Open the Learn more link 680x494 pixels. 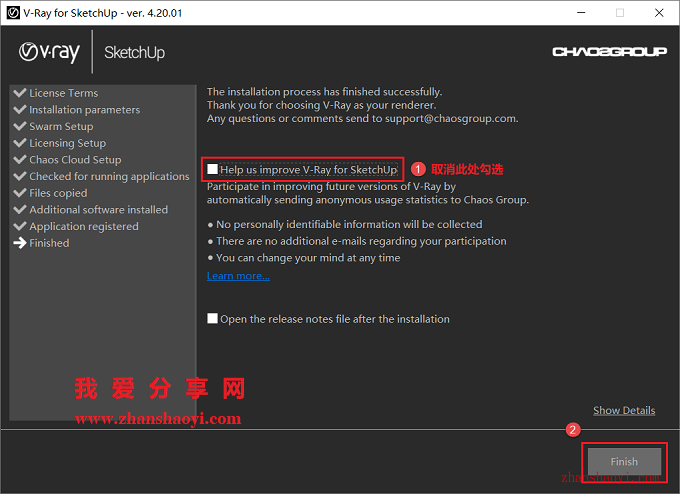(238, 276)
